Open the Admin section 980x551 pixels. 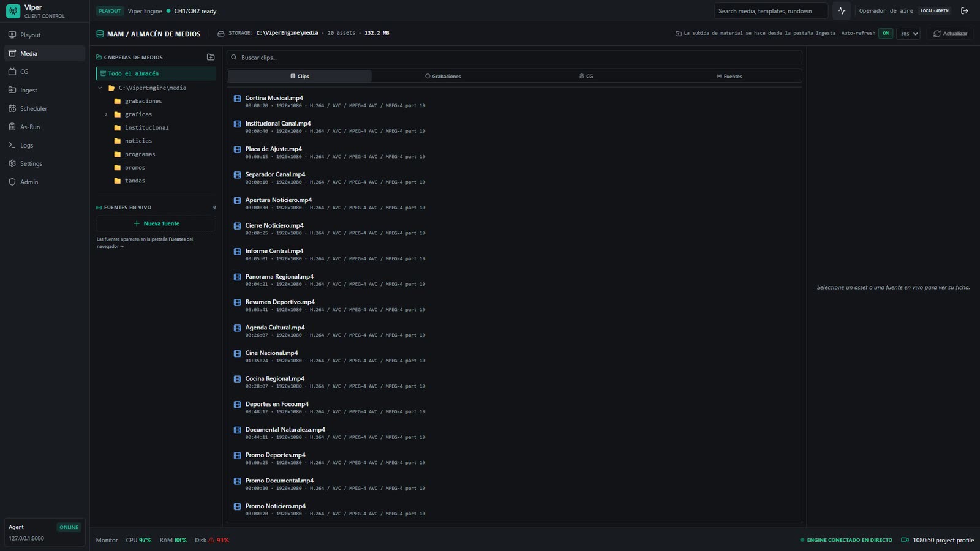(45, 182)
